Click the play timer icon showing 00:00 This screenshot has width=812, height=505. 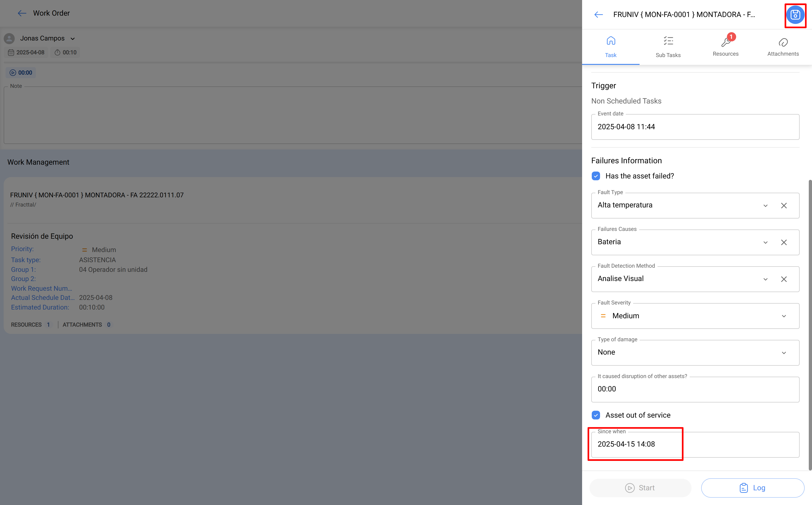pyautogui.click(x=13, y=72)
